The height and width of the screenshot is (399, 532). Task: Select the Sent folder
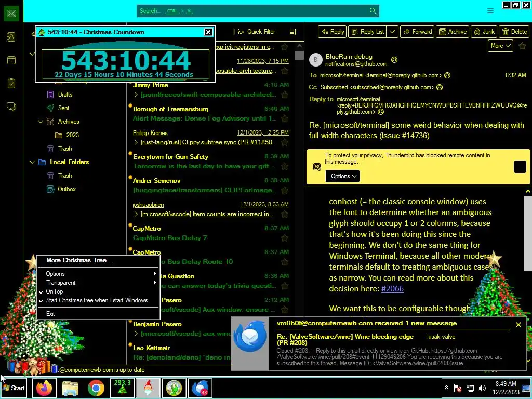(x=63, y=108)
